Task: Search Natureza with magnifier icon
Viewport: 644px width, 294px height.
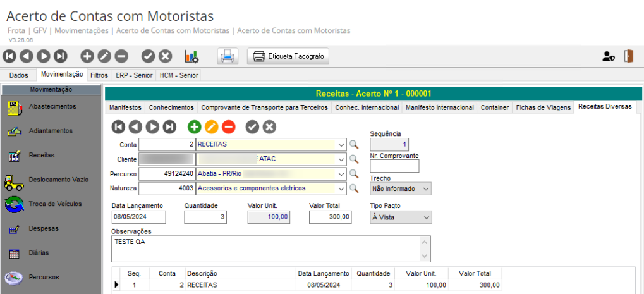Action: coord(354,188)
